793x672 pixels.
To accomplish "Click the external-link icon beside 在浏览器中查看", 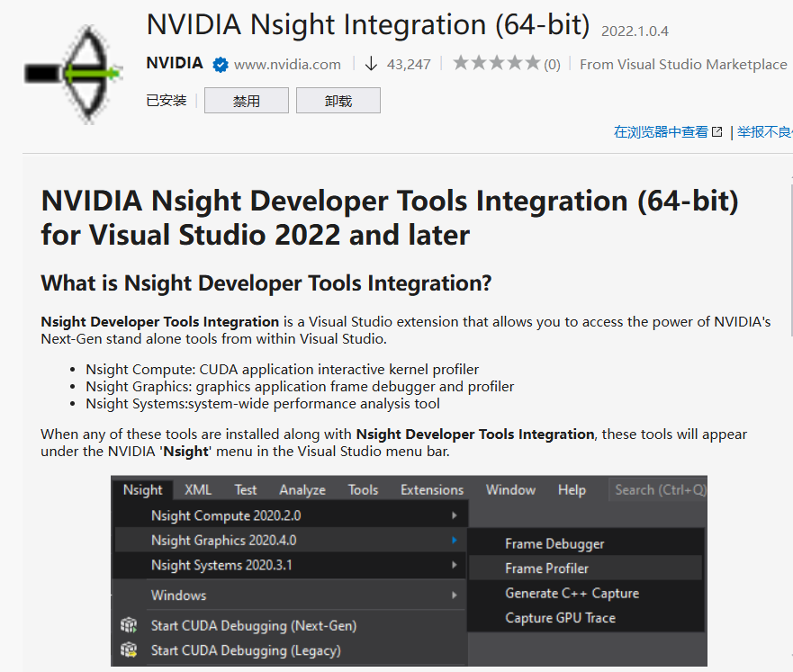I will [x=716, y=130].
